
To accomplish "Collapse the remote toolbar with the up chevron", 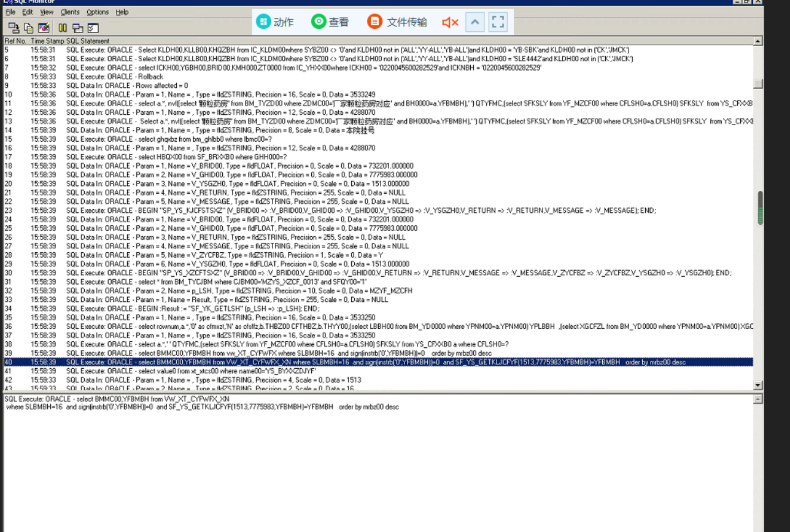I will tap(474, 22).
